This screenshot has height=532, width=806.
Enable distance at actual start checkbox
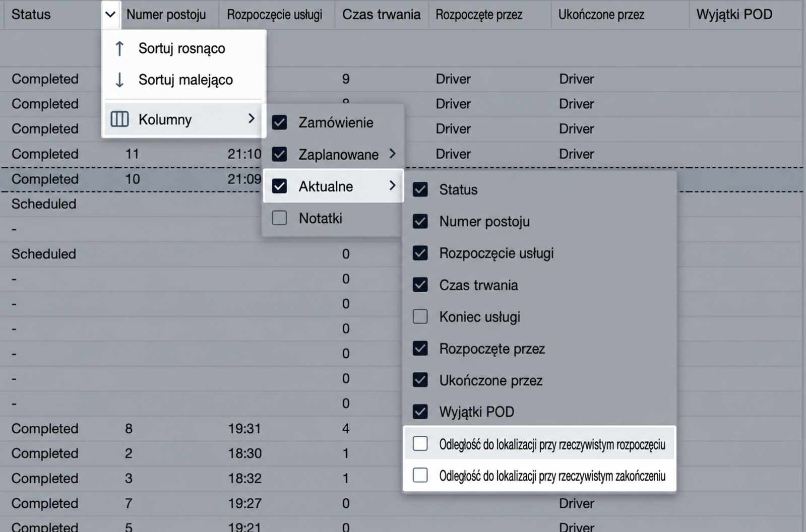[x=420, y=444]
